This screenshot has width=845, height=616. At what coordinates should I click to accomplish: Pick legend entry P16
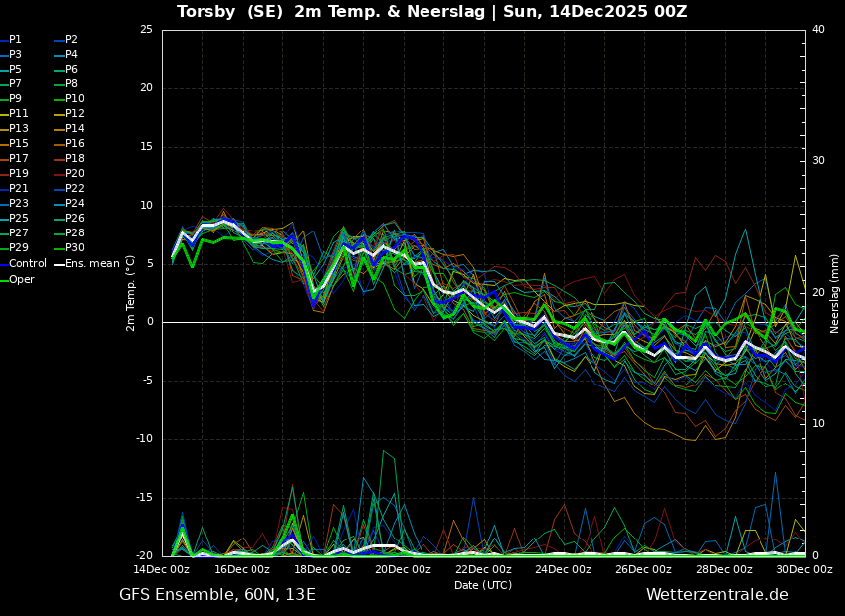coord(70,144)
